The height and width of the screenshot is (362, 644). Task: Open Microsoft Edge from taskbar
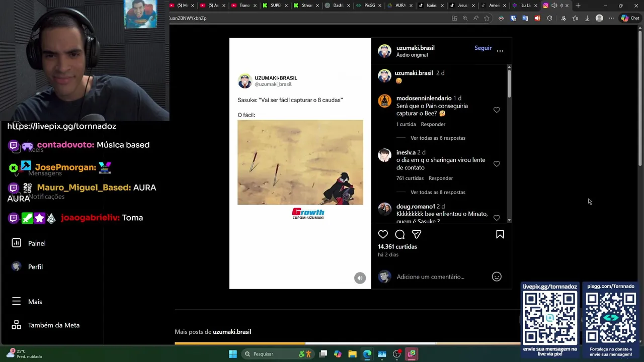tap(367, 354)
